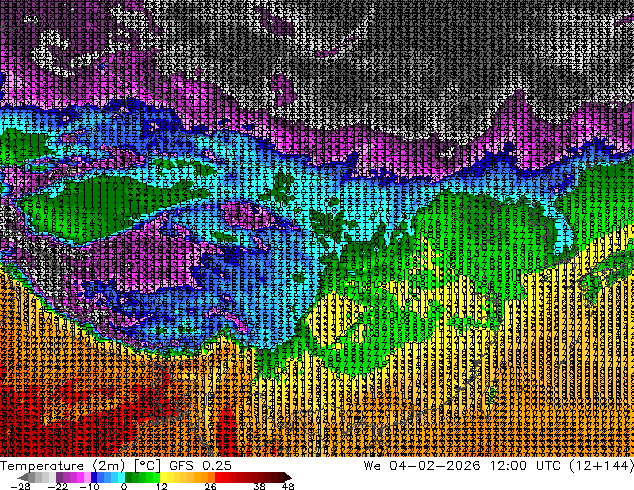Click the '0' legend label
The width and height of the screenshot is (634, 490).
[124, 486]
